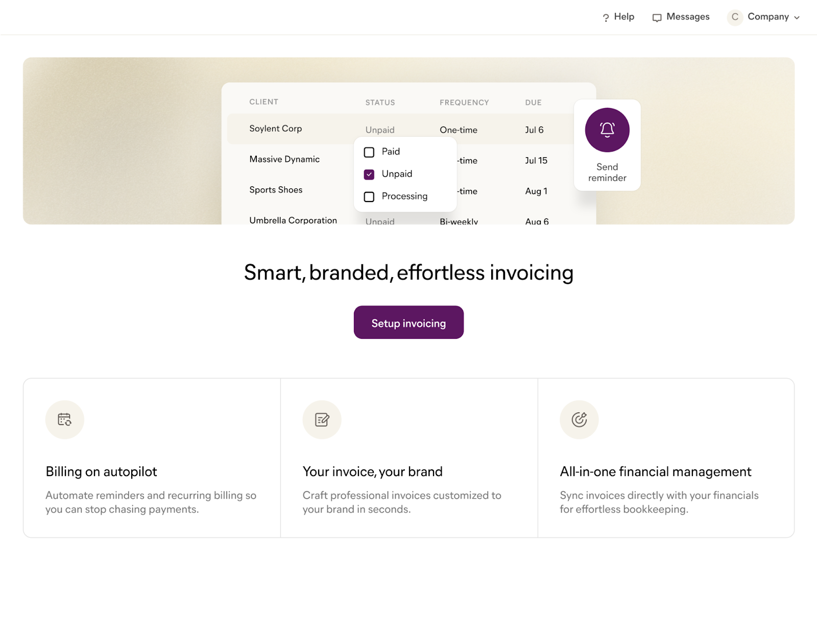This screenshot has width=817, height=644.
Task: Click the STATUS column header
Action: pos(380,103)
